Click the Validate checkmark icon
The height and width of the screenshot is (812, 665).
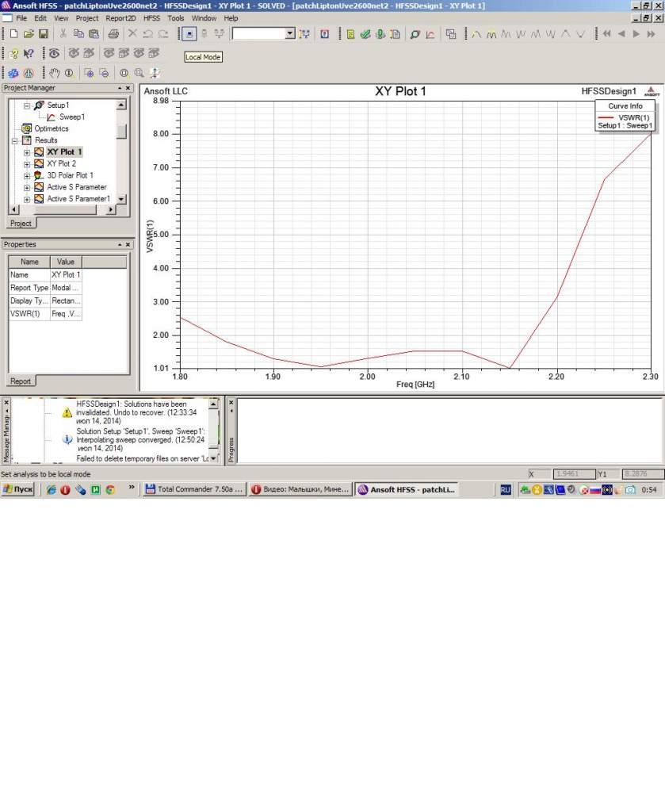click(365, 34)
